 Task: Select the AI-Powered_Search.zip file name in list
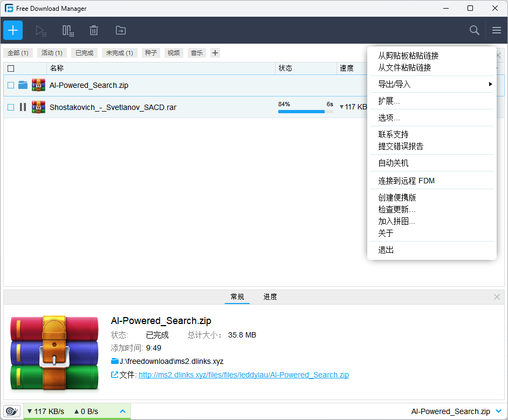[89, 85]
